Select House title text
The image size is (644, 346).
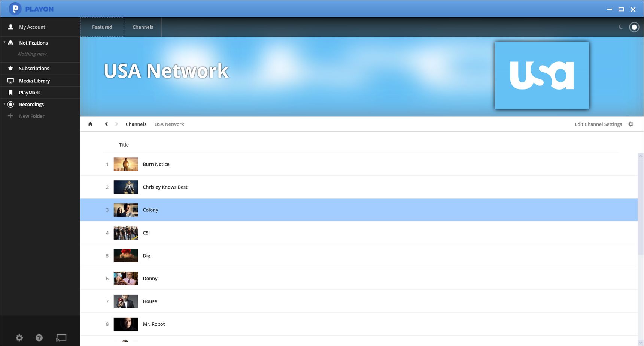coord(150,301)
